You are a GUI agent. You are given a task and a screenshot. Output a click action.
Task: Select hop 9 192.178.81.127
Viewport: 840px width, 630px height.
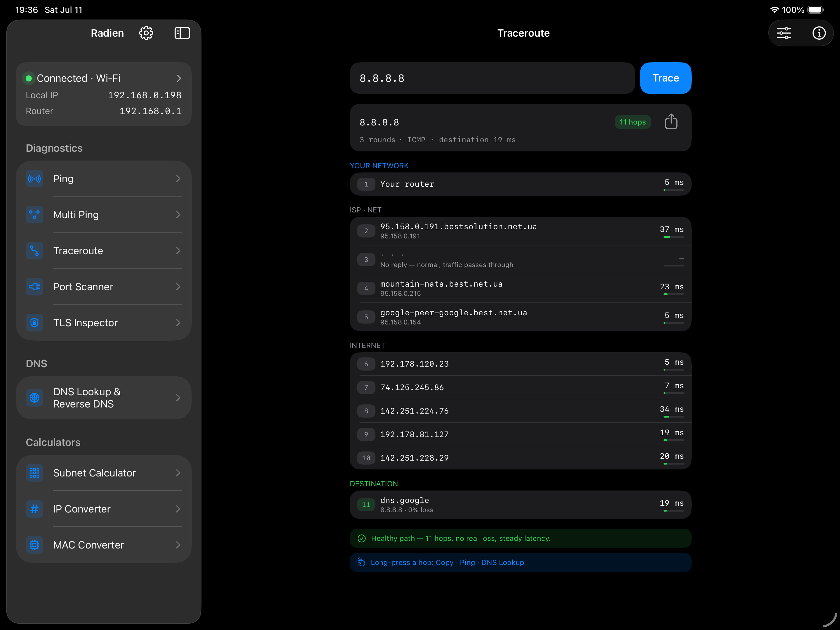point(520,434)
